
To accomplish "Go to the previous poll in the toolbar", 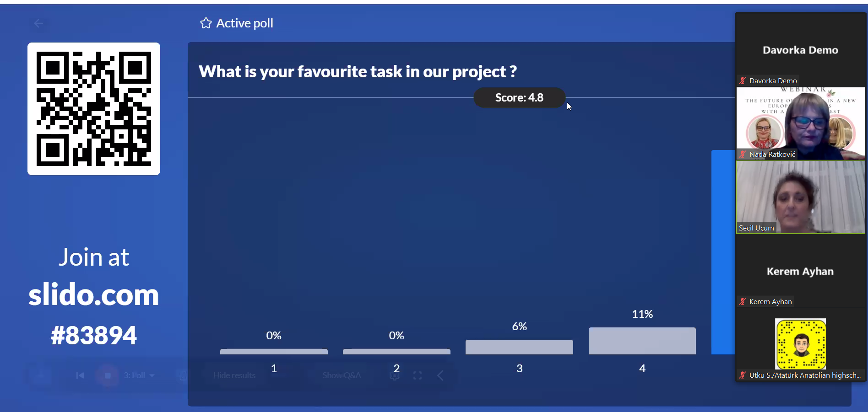I will click(80, 375).
